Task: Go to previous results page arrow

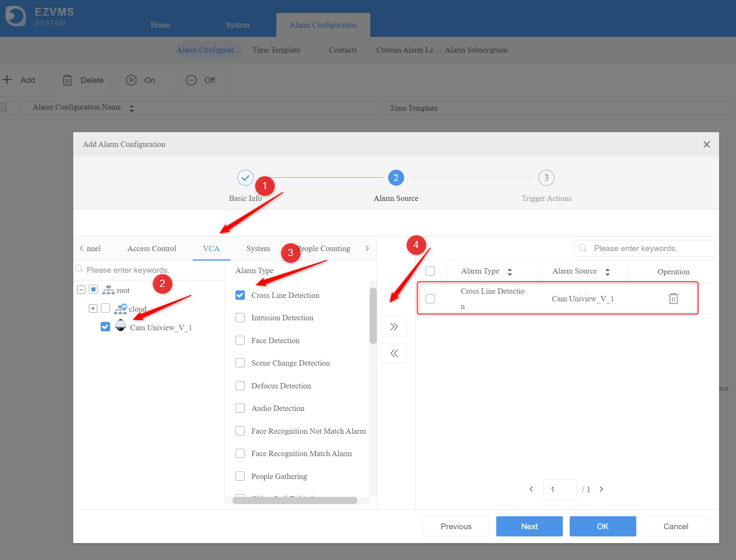Action: click(x=531, y=489)
